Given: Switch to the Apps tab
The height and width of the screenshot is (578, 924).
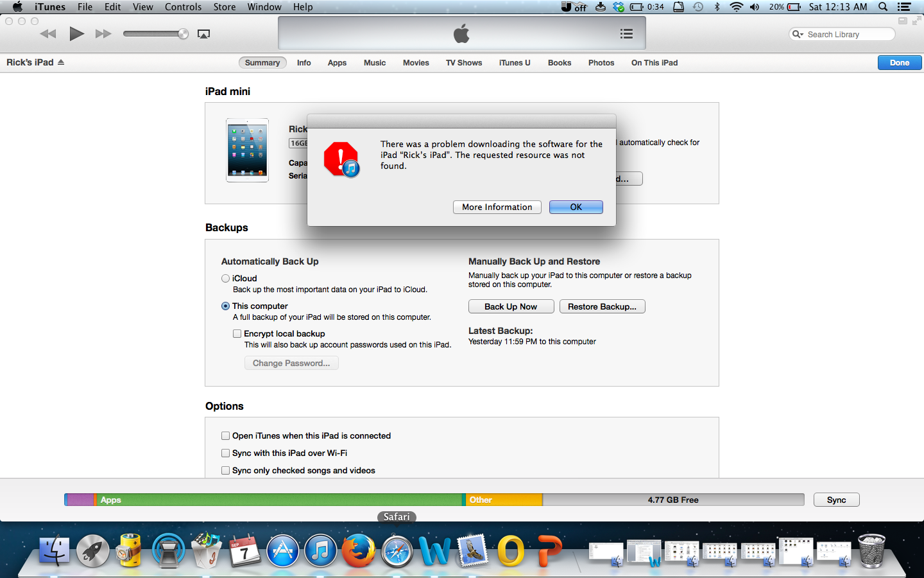Looking at the screenshot, I should tap(337, 62).
